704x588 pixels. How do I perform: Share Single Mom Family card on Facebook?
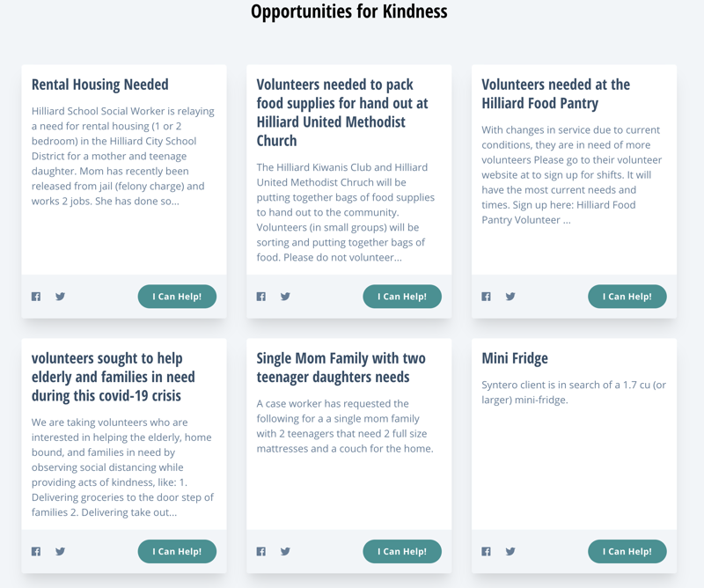pyautogui.click(x=260, y=551)
